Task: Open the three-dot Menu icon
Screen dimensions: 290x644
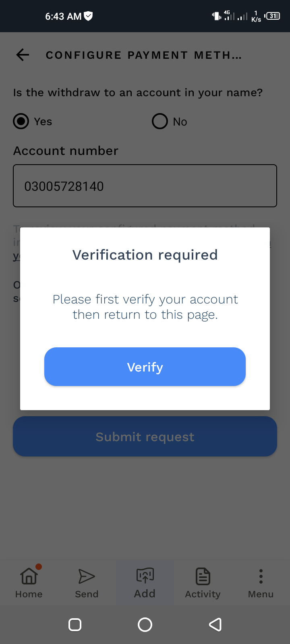Action: pyautogui.click(x=261, y=576)
